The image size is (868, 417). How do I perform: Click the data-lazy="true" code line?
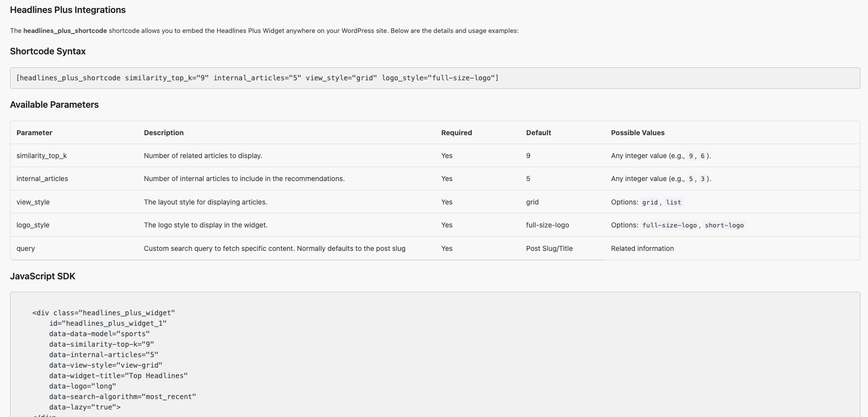coord(85,407)
